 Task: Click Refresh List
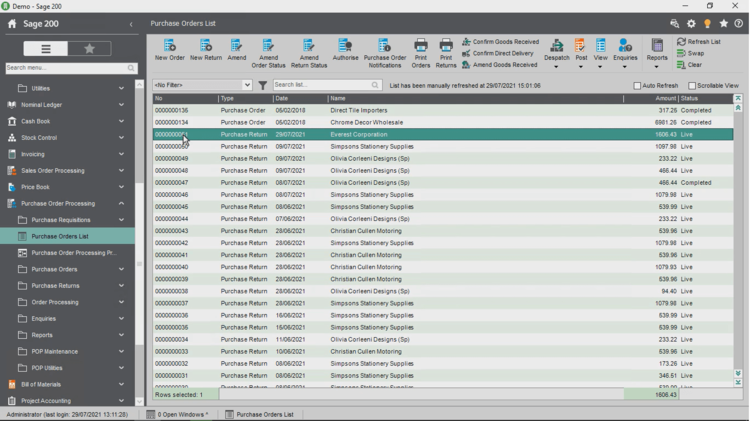(699, 42)
